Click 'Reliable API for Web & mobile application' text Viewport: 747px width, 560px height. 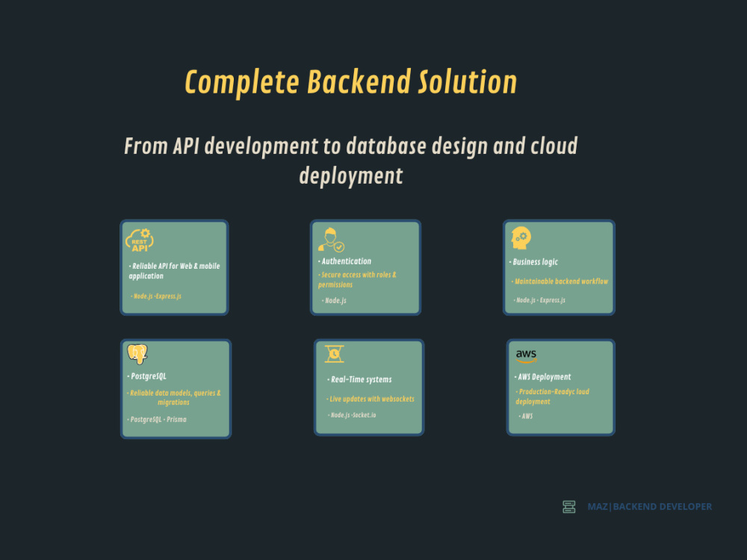point(174,271)
